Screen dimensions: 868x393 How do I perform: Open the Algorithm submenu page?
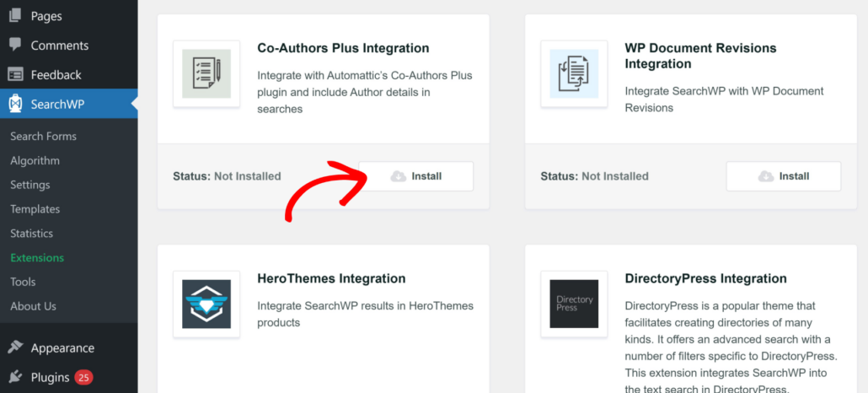click(35, 161)
